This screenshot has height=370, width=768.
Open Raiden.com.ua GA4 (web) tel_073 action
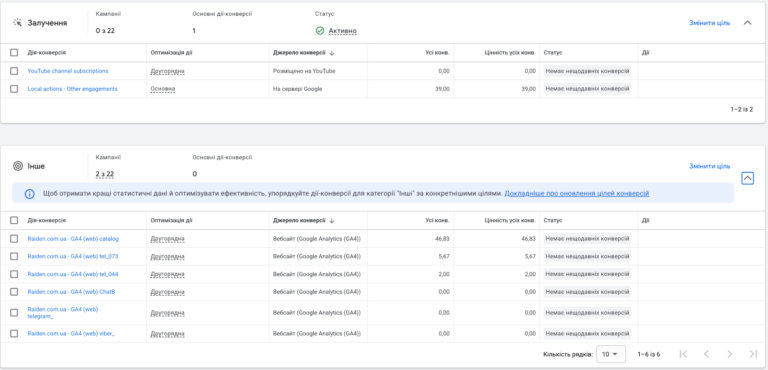click(x=72, y=256)
